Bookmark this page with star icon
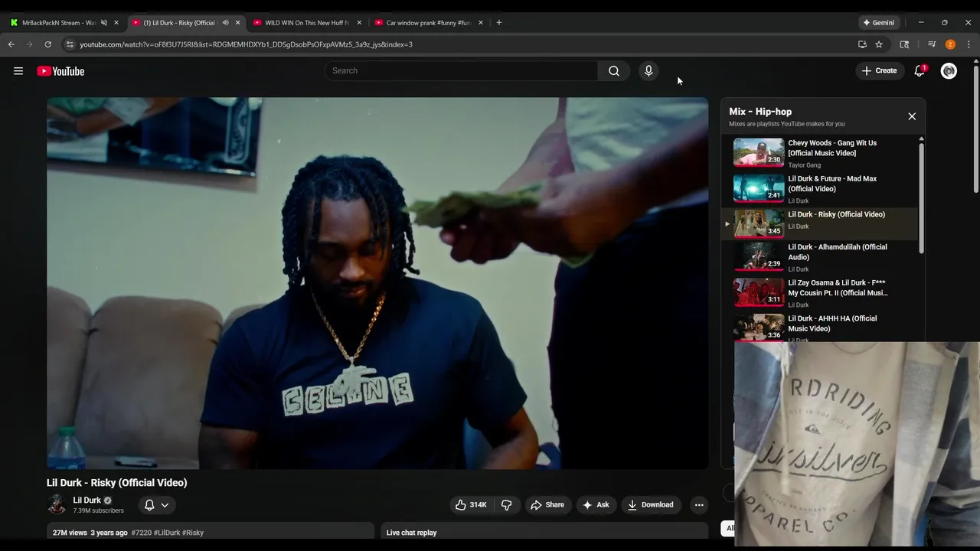 (x=879, y=44)
